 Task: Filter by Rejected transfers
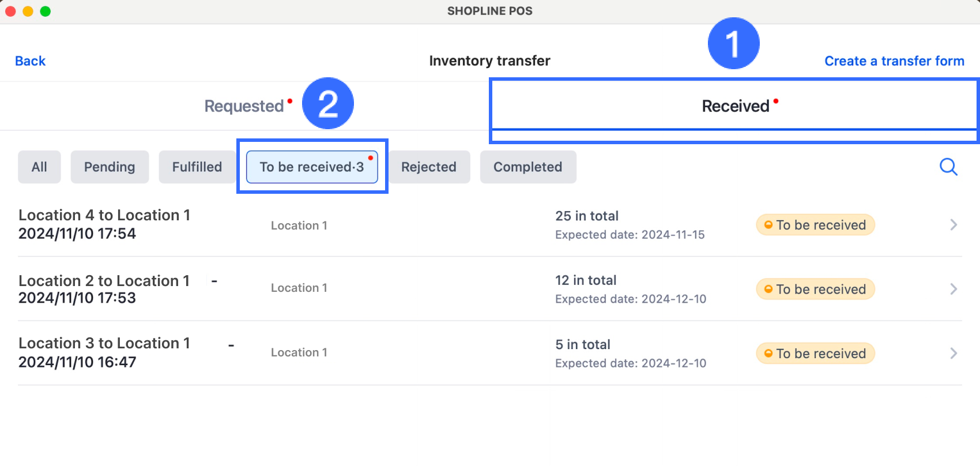click(x=429, y=167)
